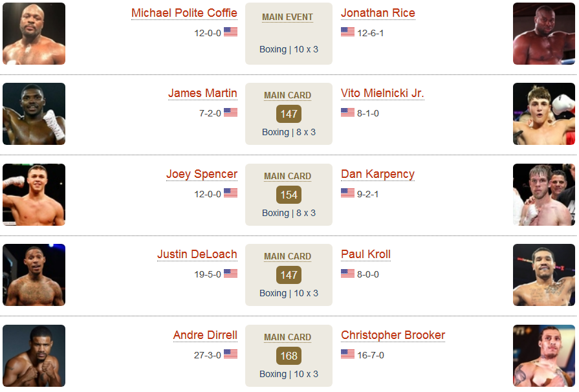This screenshot has width=579, height=392.
Task: Click the Justin DeLoach name link
Action: [x=197, y=254]
